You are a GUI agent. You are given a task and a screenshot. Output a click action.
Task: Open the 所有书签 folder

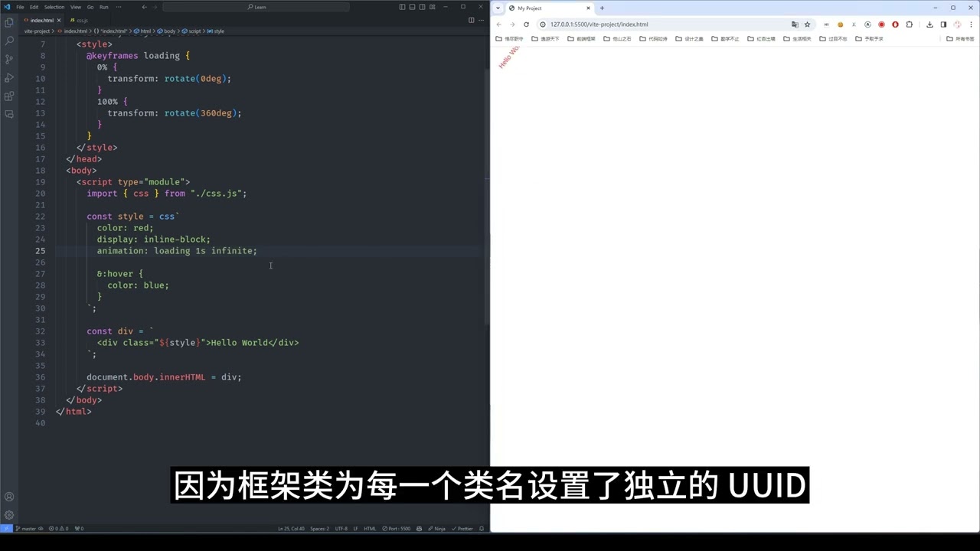pos(960,38)
